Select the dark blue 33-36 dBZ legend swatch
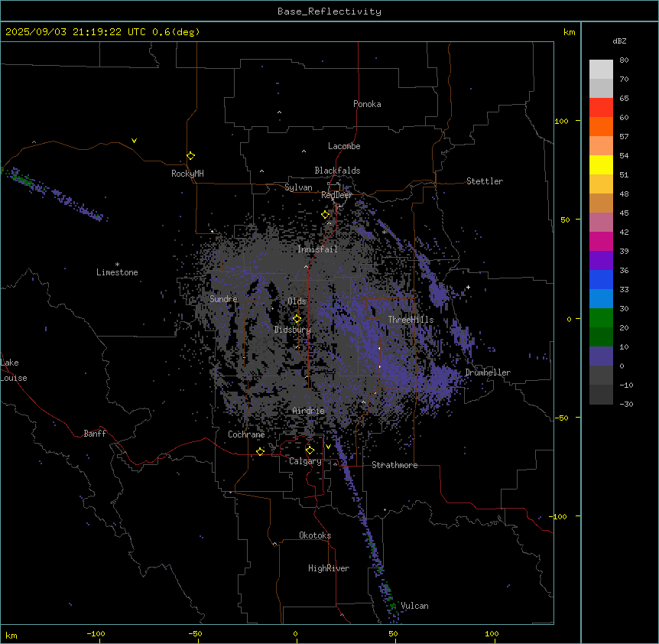The width and height of the screenshot is (659, 644). [601, 279]
